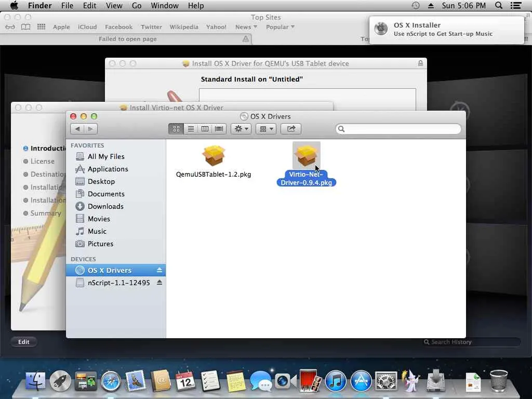Open the Time Machine menu bar icon
The height and width of the screenshot is (399, 532).
[416, 5]
